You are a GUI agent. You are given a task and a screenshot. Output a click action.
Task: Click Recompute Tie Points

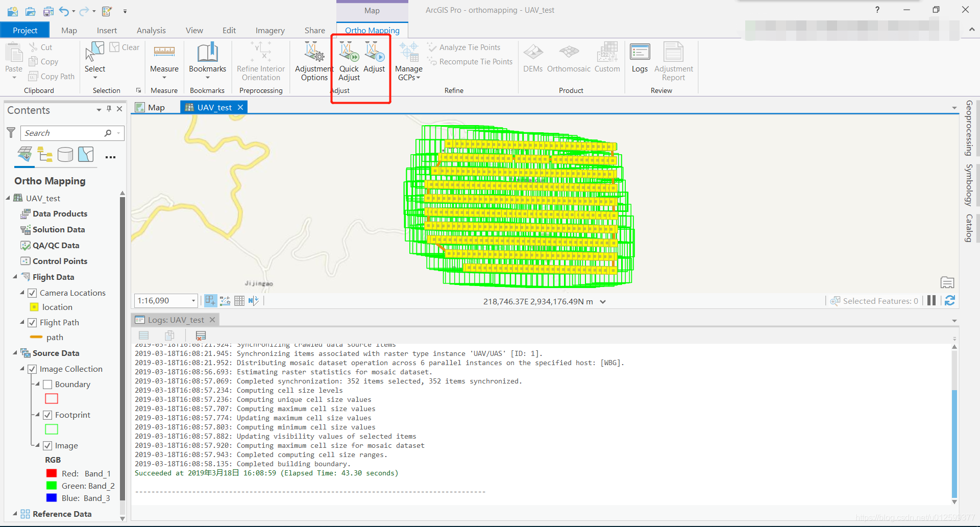[470, 61]
